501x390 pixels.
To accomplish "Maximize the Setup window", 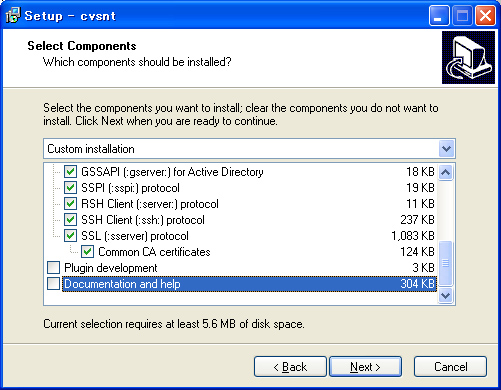I will (462, 16).
